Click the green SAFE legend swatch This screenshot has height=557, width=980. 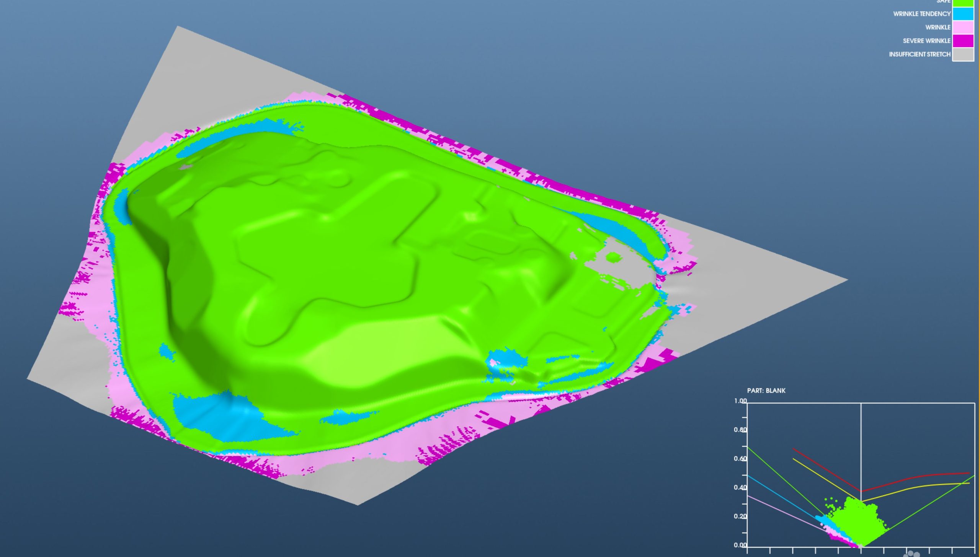[x=963, y=3]
